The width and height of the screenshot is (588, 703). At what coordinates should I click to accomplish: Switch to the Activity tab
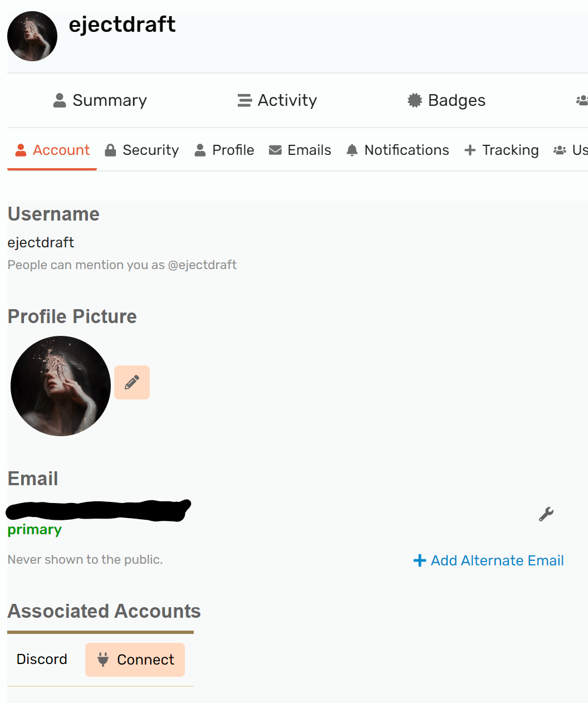(x=277, y=100)
